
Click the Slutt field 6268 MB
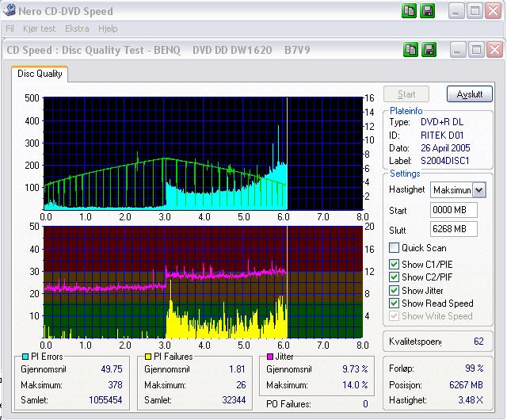click(x=454, y=229)
